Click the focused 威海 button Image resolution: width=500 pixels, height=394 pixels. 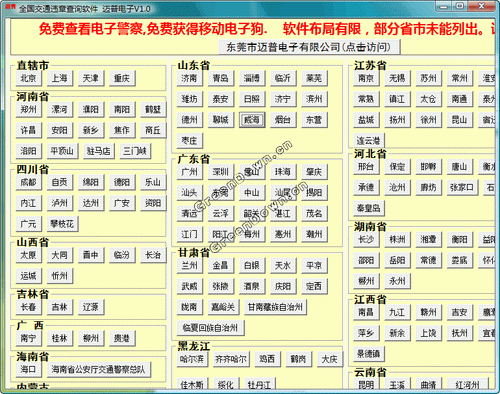point(252,120)
